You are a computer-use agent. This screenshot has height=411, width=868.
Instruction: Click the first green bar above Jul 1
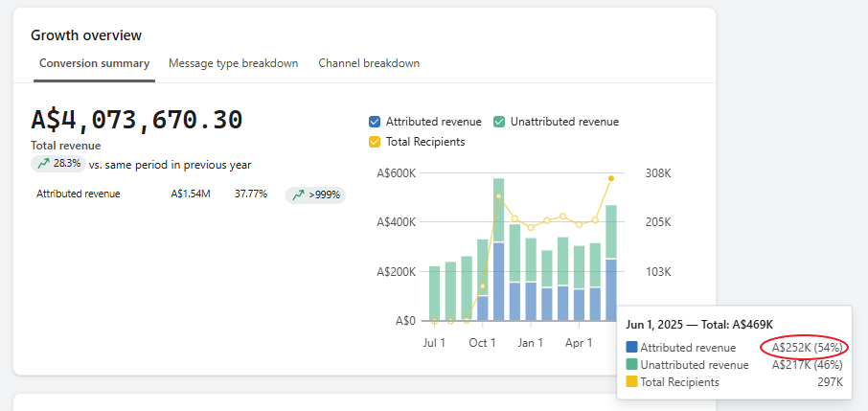(435, 293)
